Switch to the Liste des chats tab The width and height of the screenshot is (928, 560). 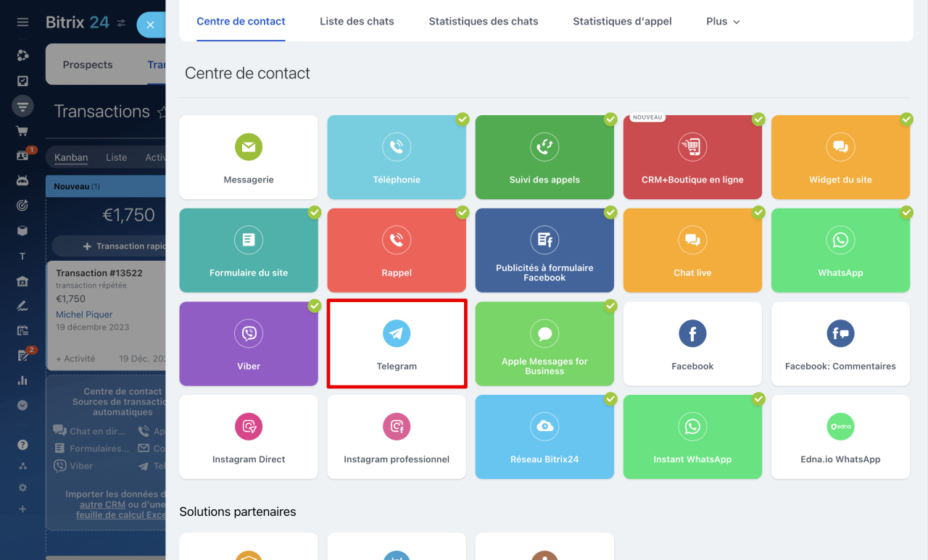tap(357, 22)
